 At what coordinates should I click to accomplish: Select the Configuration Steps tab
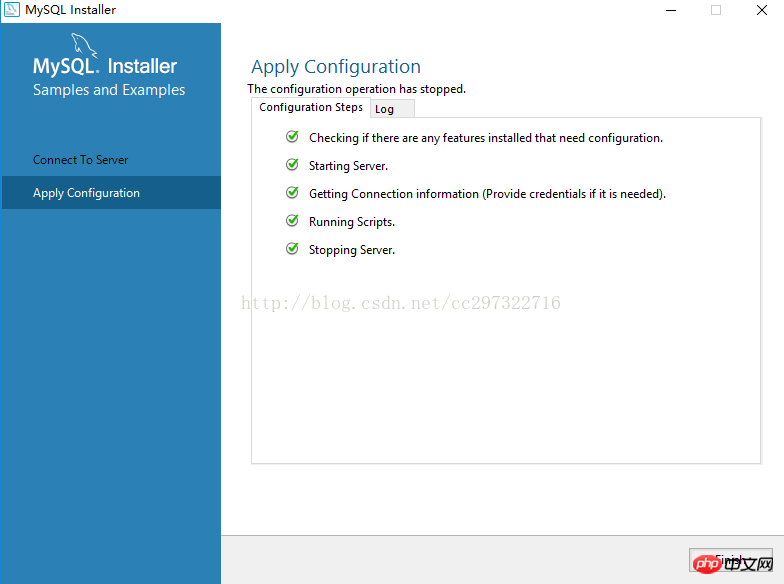click(x=310, y=108)
